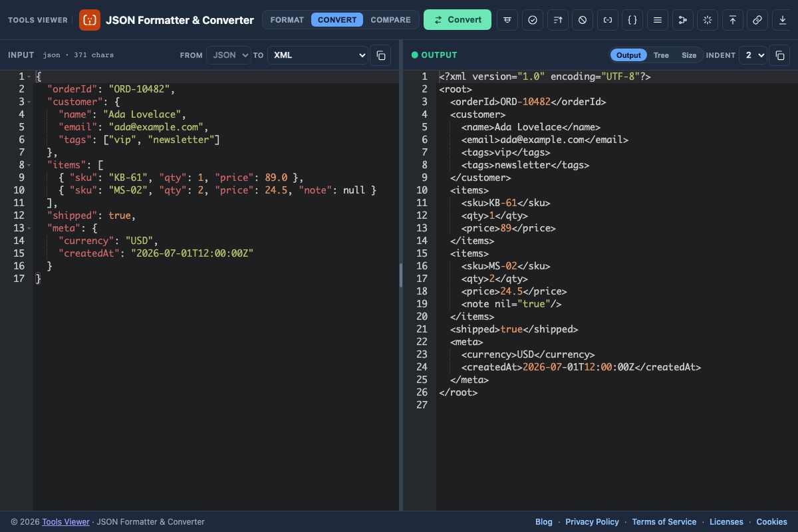Viewport: 798px width, 532px height.
Task: Open the INDENT dropdown showing 2
Action: [x=753, y=55]
